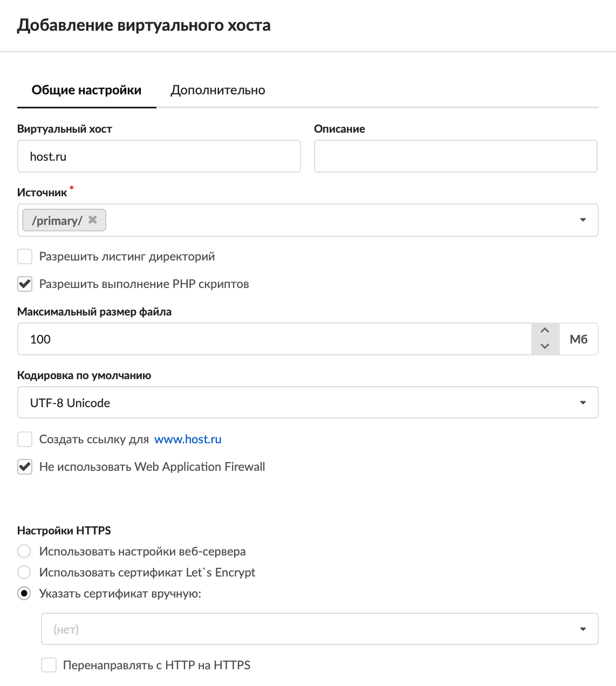Disable PHP script execution checkbox
This screenshot has height=686, width=616.
pos(25,284)
